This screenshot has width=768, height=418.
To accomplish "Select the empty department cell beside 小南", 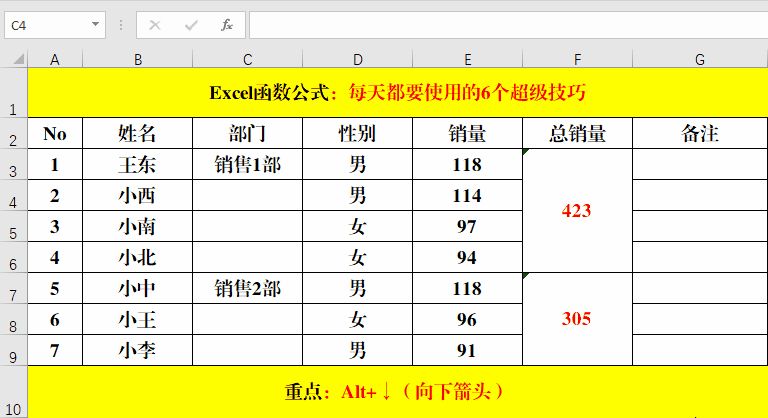I will point(247,226).
